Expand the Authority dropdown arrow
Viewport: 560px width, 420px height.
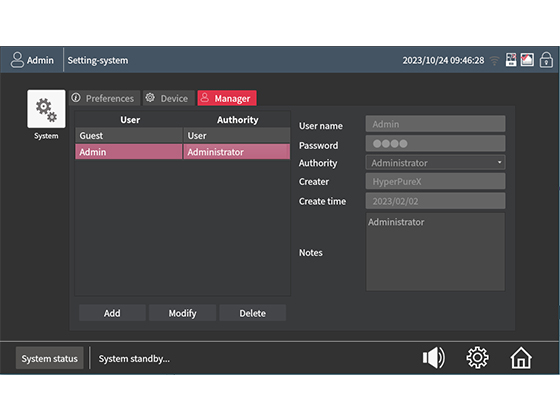coord(499,162)
